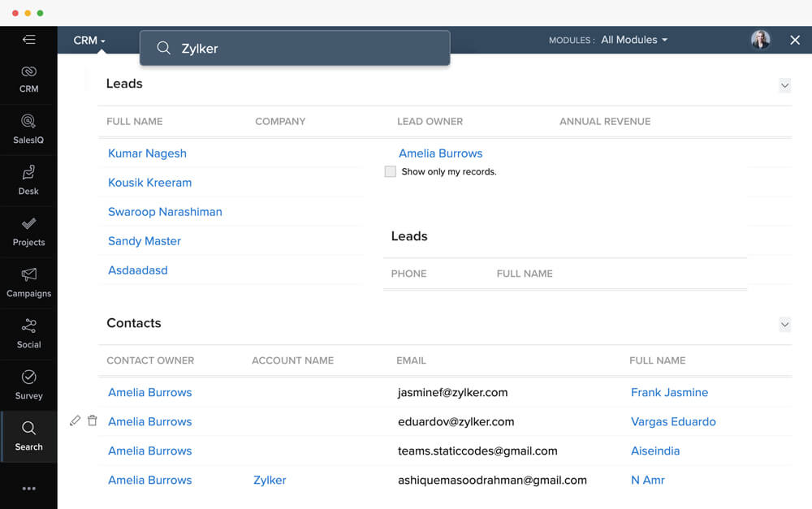Open Projects from the sidebar
Screen dimensions: 812x509
[28, 232]
